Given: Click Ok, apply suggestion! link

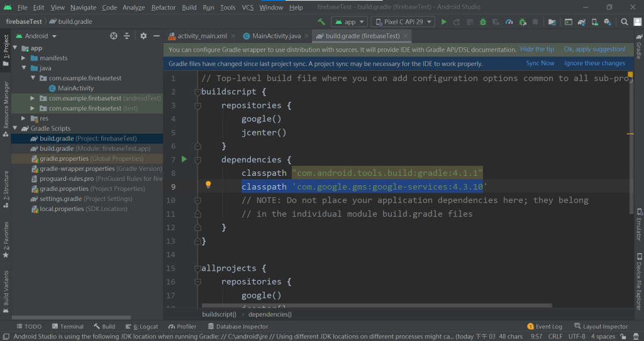Looking at the screenshot, I should (595, 49).
